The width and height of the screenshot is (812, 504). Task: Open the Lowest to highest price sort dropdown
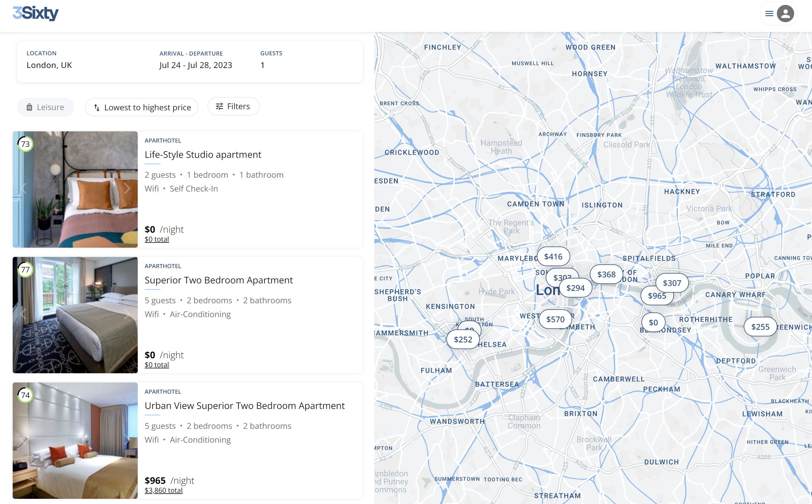pyautogui.click(x=142, y=107)
